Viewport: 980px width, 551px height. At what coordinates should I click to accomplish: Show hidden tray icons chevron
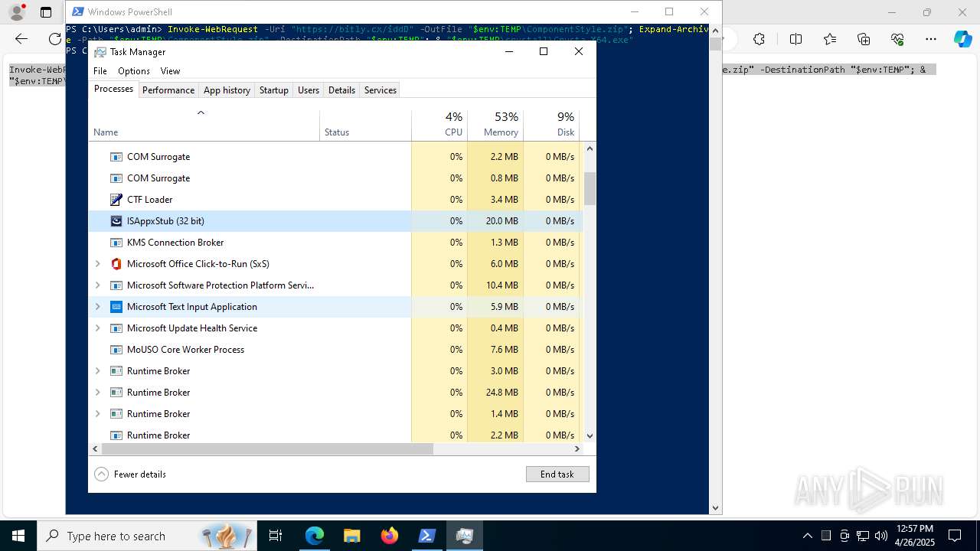(808, 536)
